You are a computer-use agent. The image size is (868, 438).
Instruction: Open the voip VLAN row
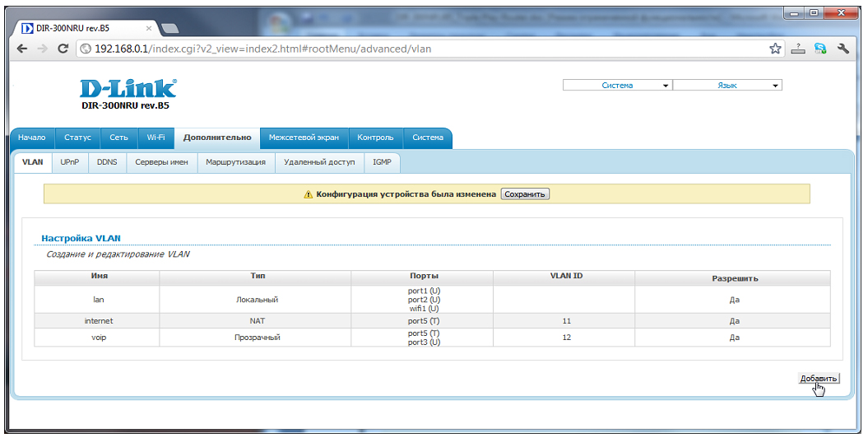pos(99,338)
